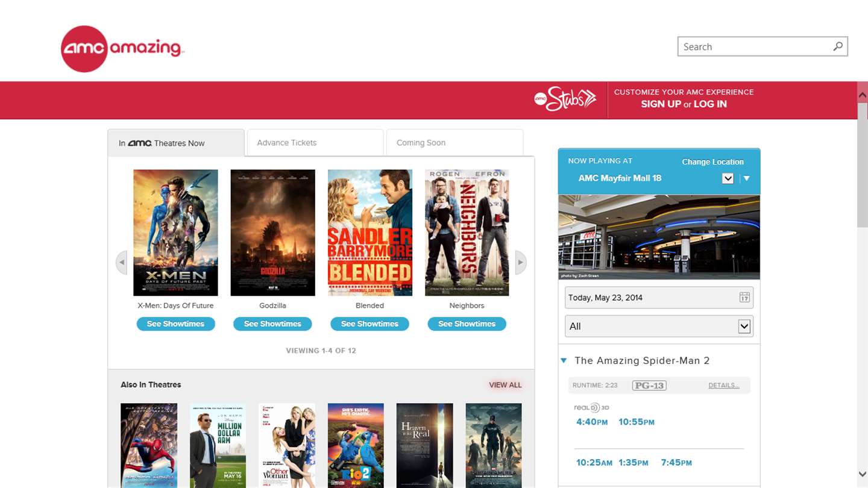The image size is (868, 488).
Task: Click the Change Location link
Action: pyautogui.click(x=712, y=161)
